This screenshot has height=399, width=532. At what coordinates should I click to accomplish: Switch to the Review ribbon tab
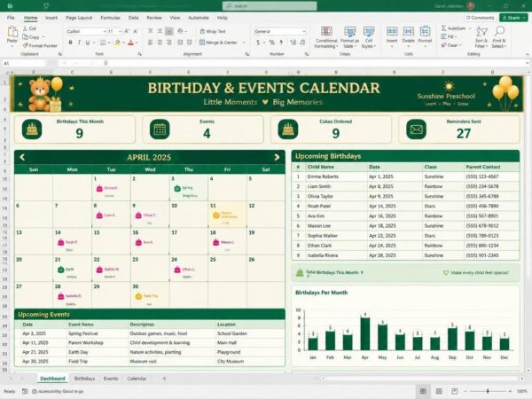pyautogui.click(x=154, y=18)
